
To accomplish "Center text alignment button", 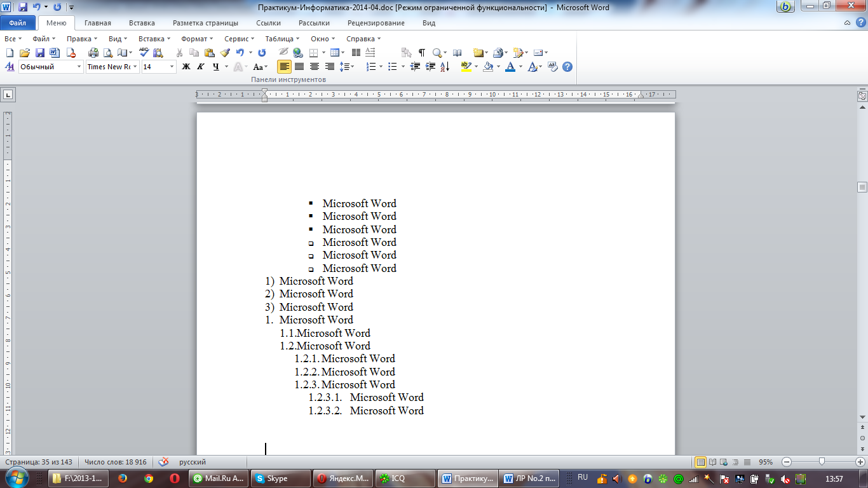I will [x=314, y=66].
